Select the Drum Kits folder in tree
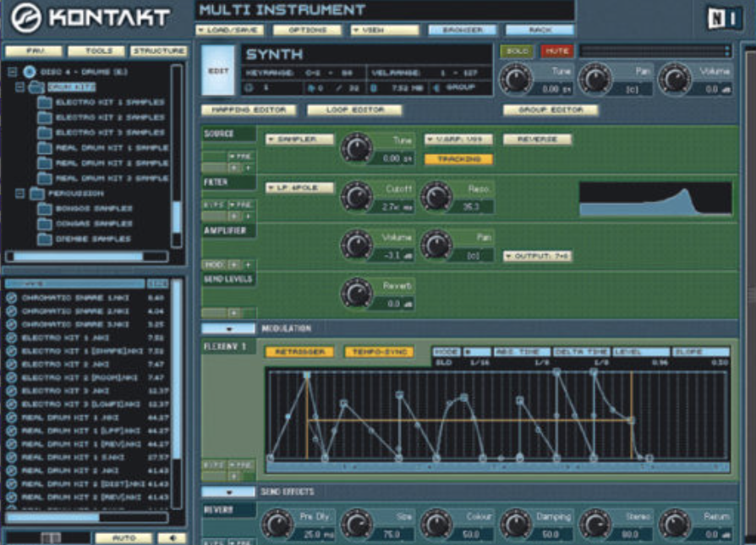Screen dimensions: 756x545 pos(71,87)
